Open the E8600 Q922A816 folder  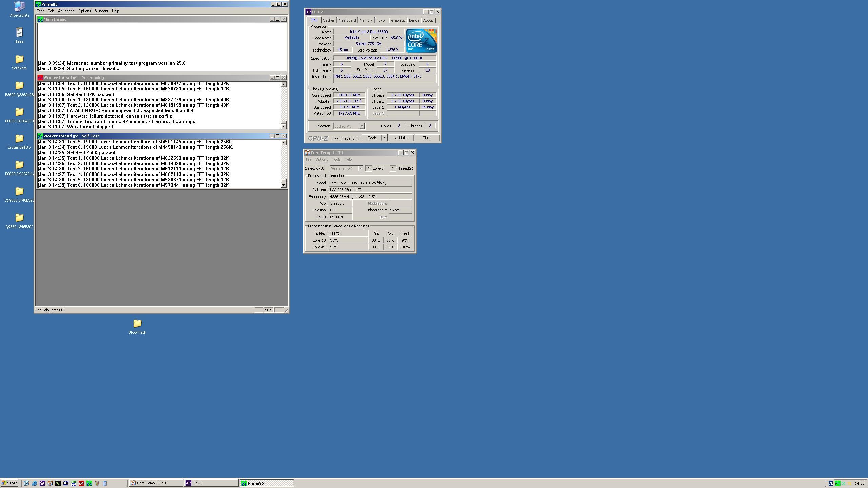point(19,168)
